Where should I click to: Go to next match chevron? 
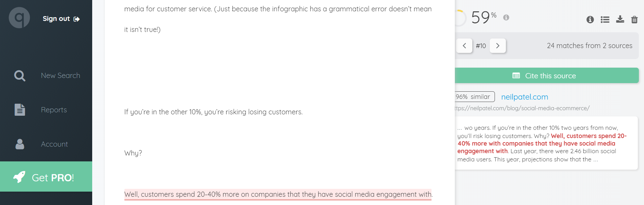[x=498, y=46]
